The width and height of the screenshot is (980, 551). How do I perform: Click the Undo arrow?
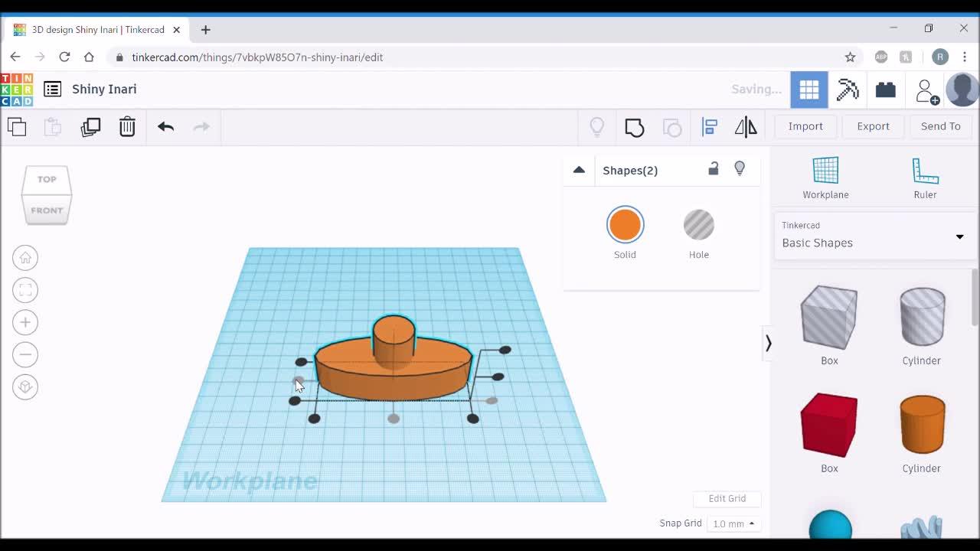tap(165, 127)
